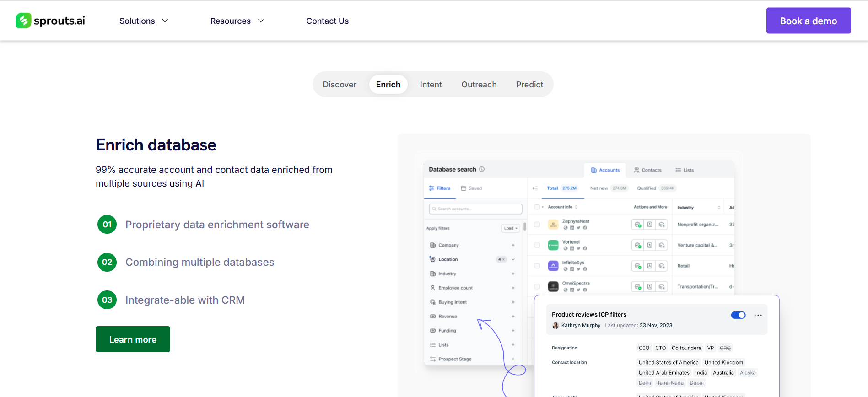Screen dimensions: 868x397
Task: Click the Employee count person icon
Action: tap(433, 288)
